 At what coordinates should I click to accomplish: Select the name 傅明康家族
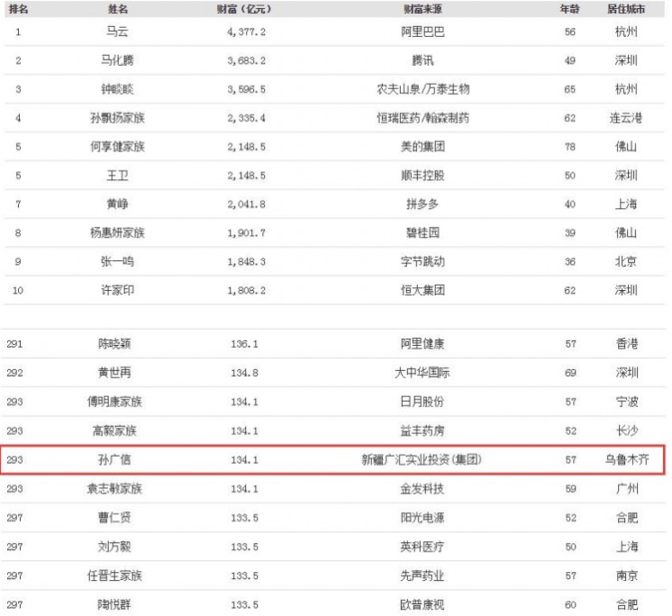(114, 402)
